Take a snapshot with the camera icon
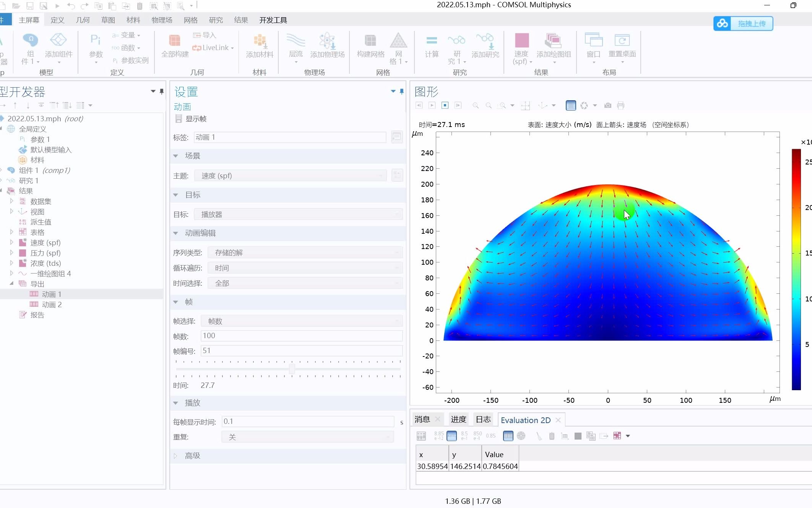 pyautogui.click(x=607, y=106)
